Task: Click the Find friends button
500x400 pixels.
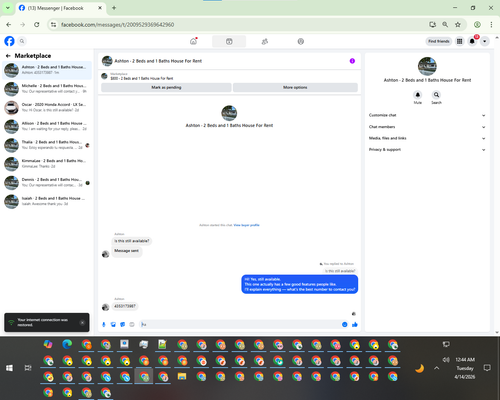Action: pyautogui.click(x=439, y=41)
